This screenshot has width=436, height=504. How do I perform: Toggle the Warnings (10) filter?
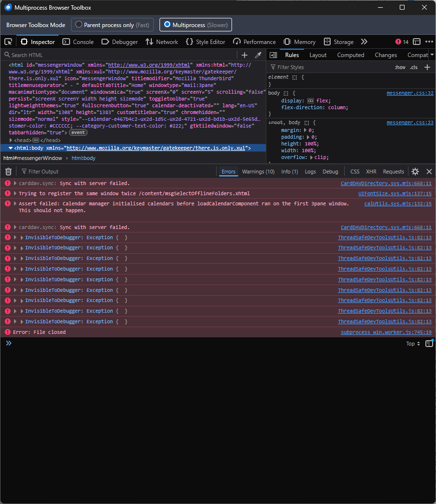(258, 172)
